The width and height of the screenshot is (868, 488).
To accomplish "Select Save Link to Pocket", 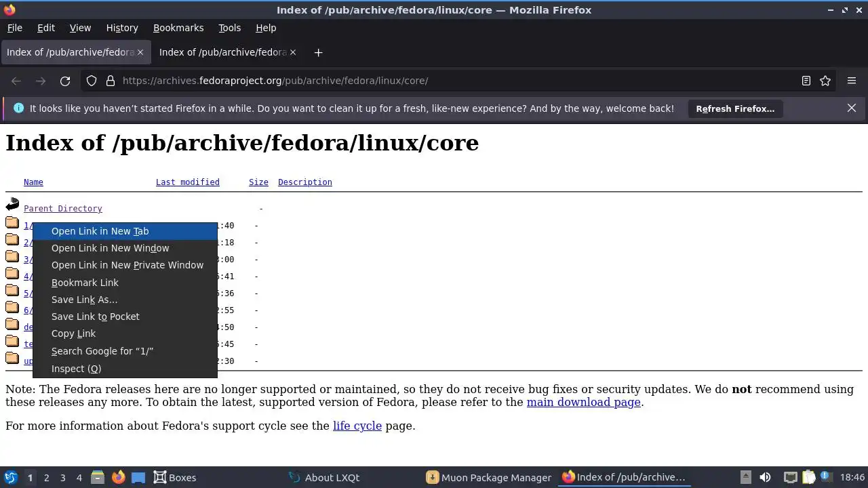I will (125, 317).
